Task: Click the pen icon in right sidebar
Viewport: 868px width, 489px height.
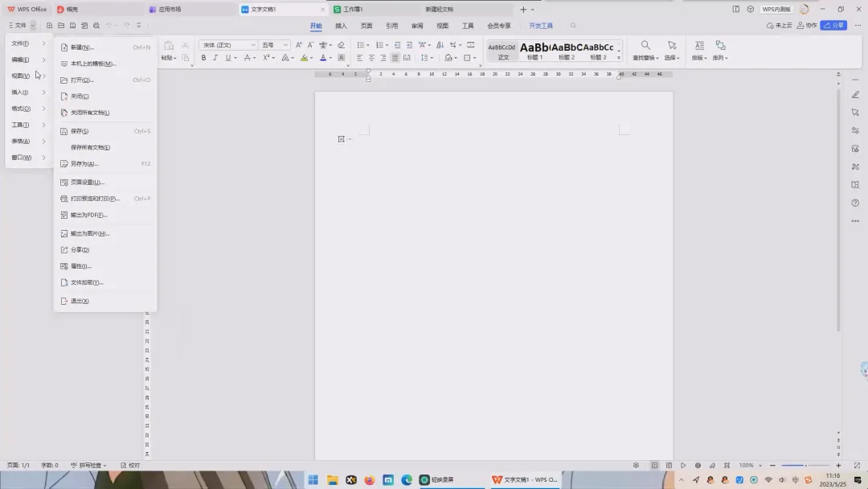Action: click(855, 95)
